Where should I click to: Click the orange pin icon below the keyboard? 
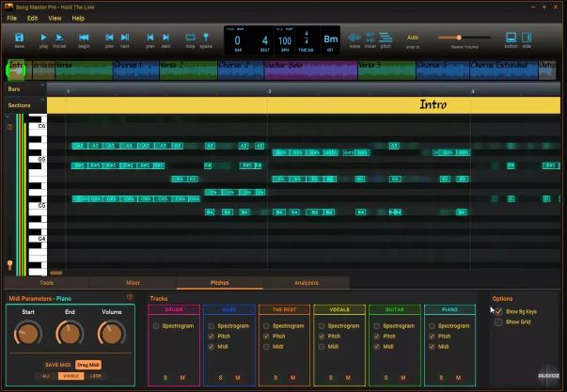click(9, 265)
